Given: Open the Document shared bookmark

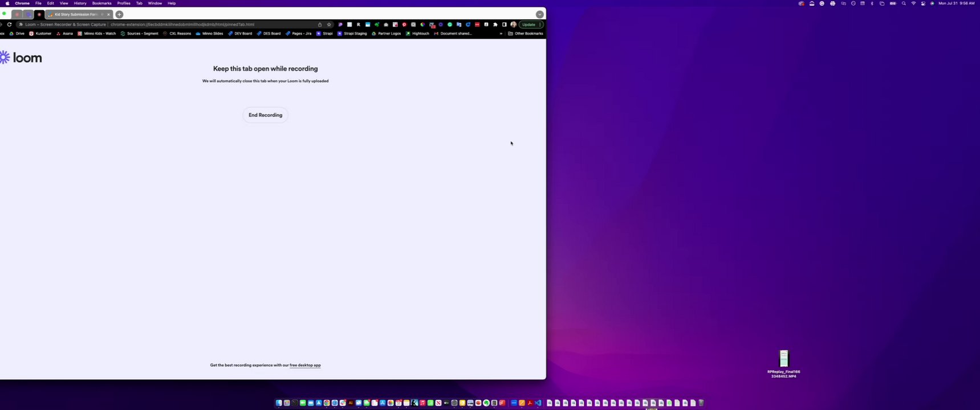Looking at the screenshot, I should (x=453, y=34).
